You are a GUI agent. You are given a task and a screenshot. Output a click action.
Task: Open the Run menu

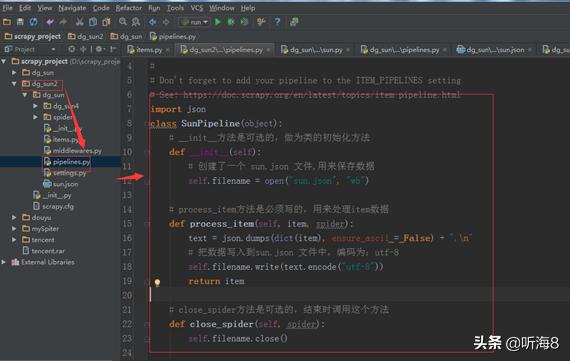pos(154,8)
